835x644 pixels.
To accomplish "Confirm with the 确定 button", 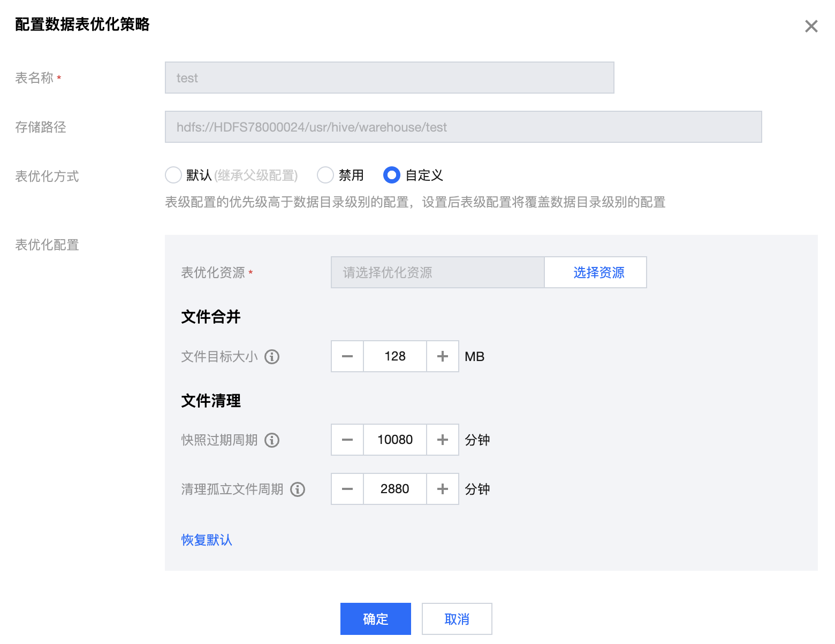I will coord(376,619).
